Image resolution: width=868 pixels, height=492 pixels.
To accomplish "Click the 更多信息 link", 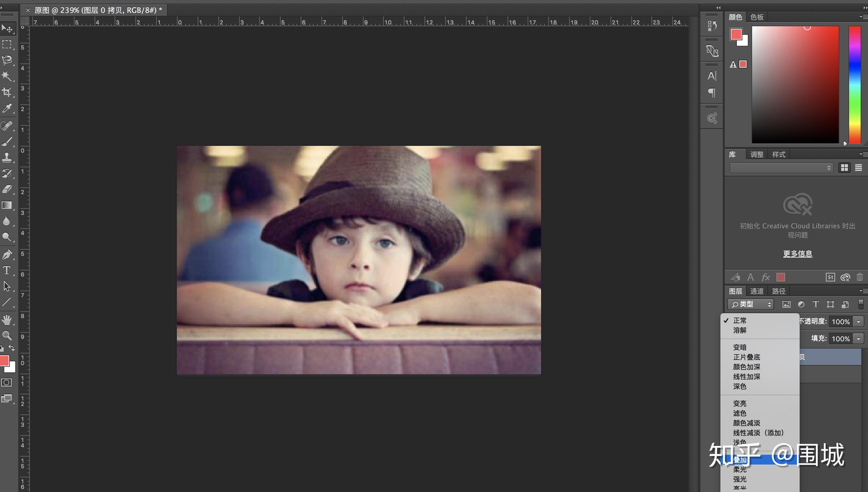I will coord(798,254).
